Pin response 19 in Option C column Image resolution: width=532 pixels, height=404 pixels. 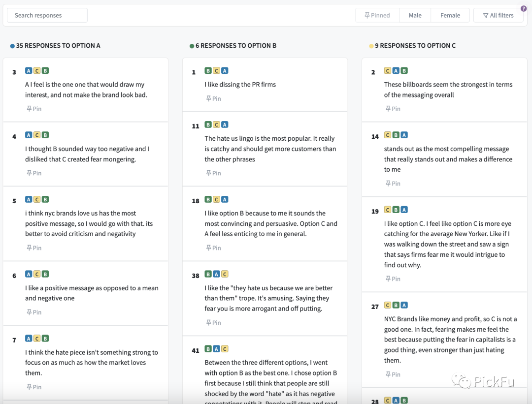pyautogui.click(x=393, y=279)
